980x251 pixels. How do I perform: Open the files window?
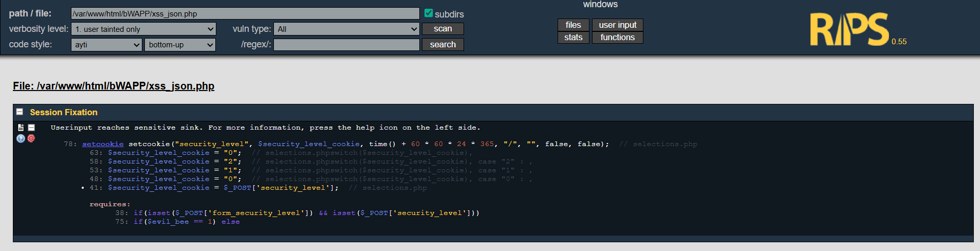point(573,25)
